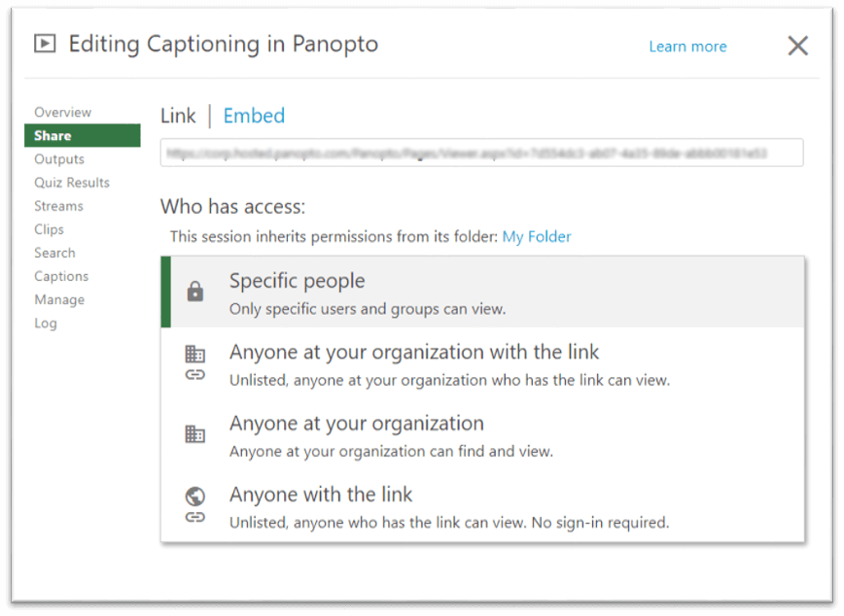The height and width of the screenshot is (616, 844).
Task: Switch to the Outputs section
Action: tap(59, 159)
